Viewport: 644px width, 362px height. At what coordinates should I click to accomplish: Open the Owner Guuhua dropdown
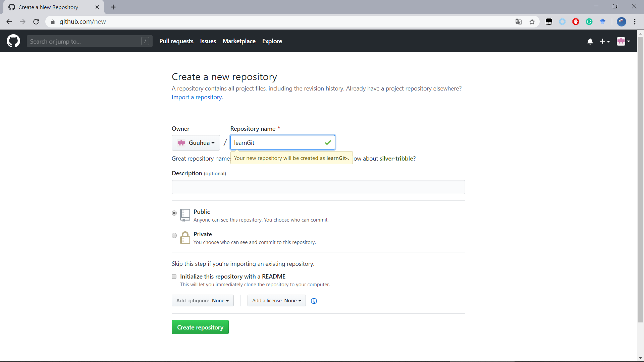click(x=196, y=143)
